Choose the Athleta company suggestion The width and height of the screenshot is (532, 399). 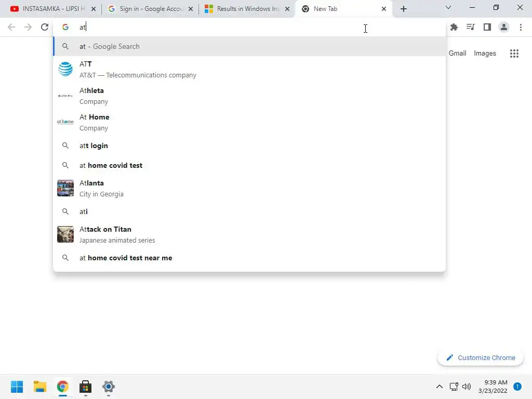[249, 96]
